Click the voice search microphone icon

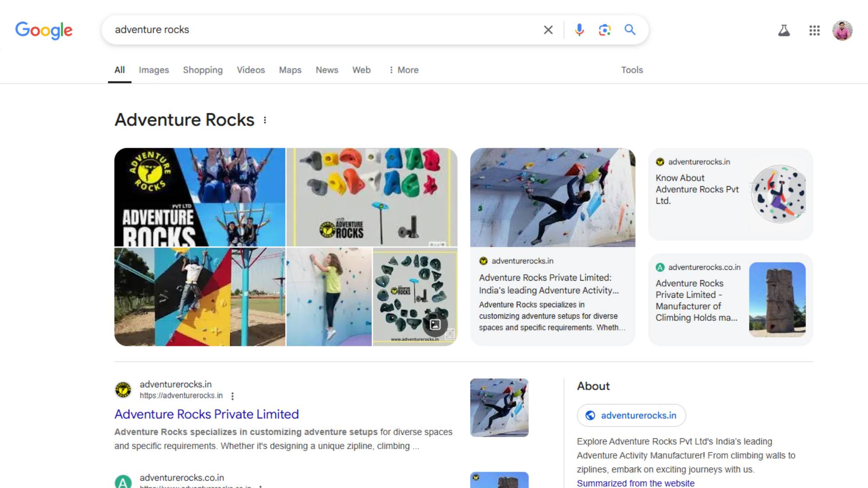(x=579, y=30)
